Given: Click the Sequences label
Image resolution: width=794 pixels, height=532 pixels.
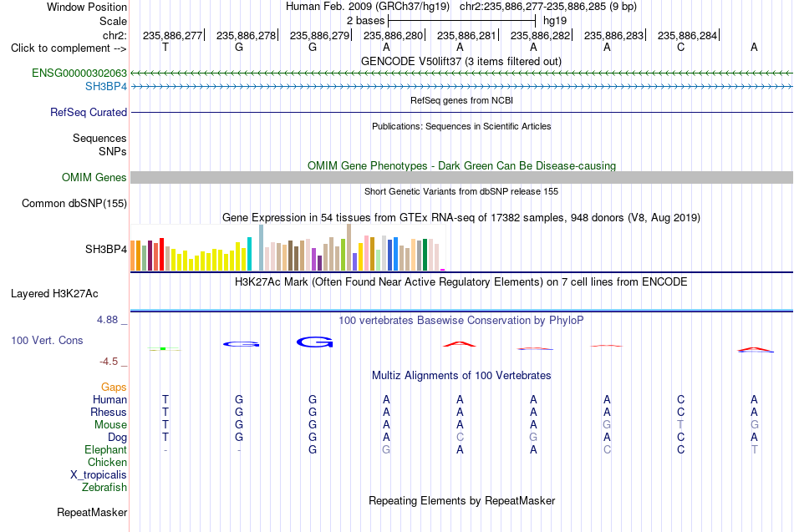Looking at the screenshot, I should (x=99, y=138).
